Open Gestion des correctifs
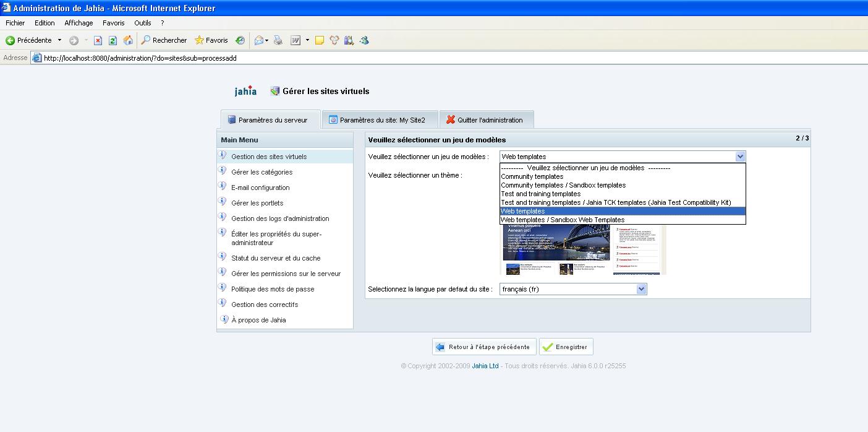 [265, 305]
